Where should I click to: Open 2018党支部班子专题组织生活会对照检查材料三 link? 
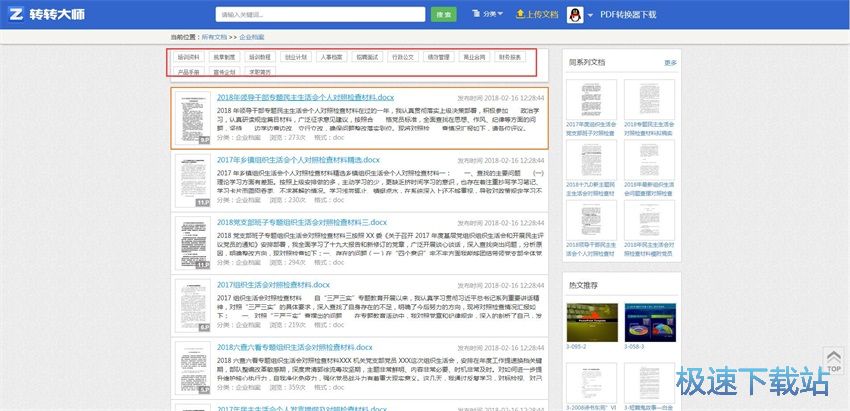pyautogui.click(x=301, y=222)
